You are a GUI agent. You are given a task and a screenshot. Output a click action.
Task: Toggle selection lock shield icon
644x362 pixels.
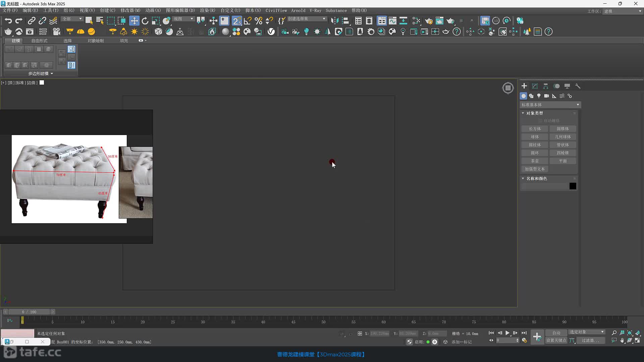[409, 342]
